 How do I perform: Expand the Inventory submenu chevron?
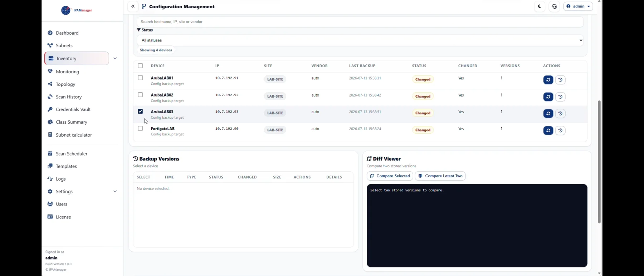tap(115, 58)
